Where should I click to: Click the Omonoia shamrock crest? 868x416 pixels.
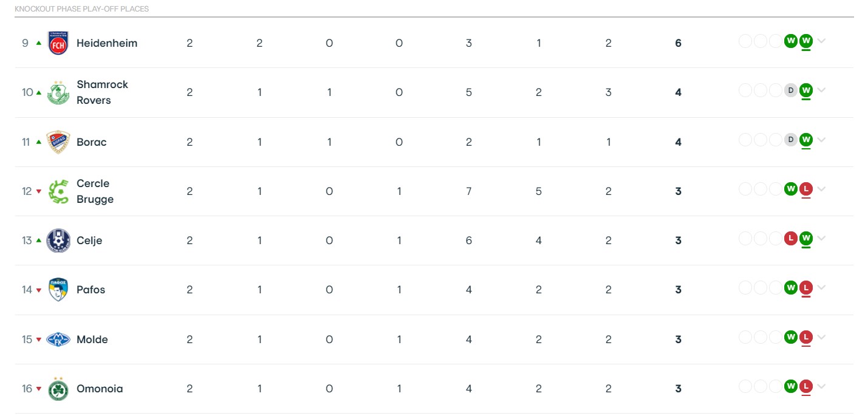pos(58,389)
